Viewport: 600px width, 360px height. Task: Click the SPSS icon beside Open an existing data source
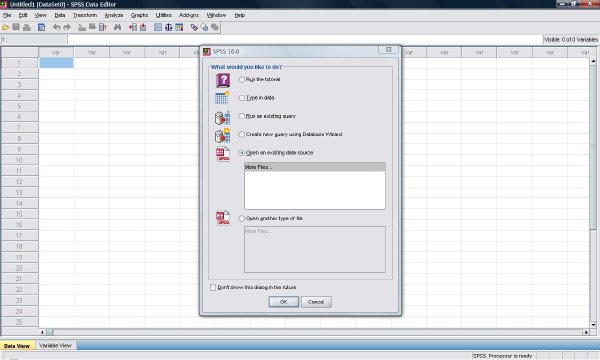click(223, 154)
